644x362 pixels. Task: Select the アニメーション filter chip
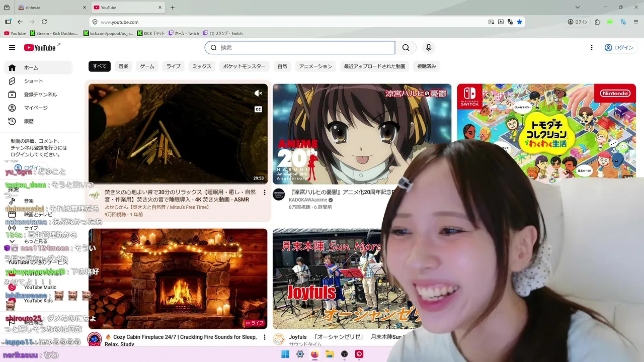316,66
